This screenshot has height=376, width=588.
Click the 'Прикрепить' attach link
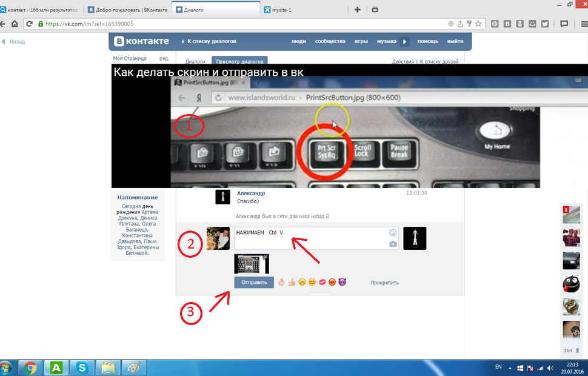(385, 283)
